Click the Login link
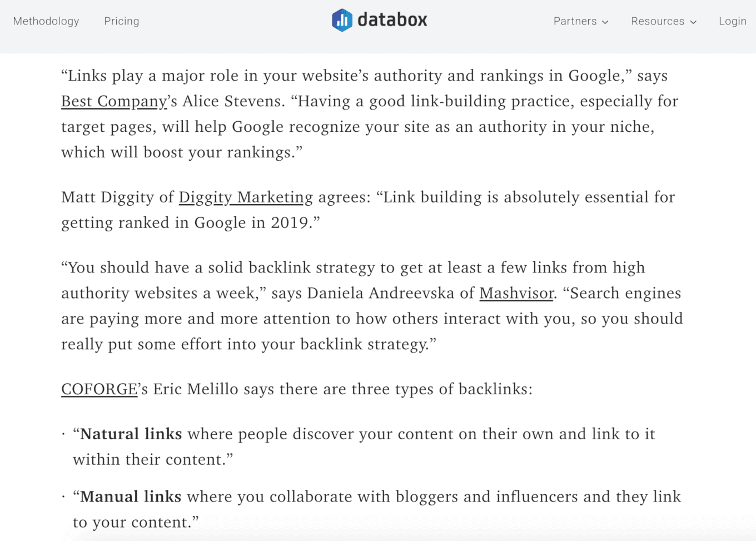Screen dimensions: 756x541 (x=733, y=21)
